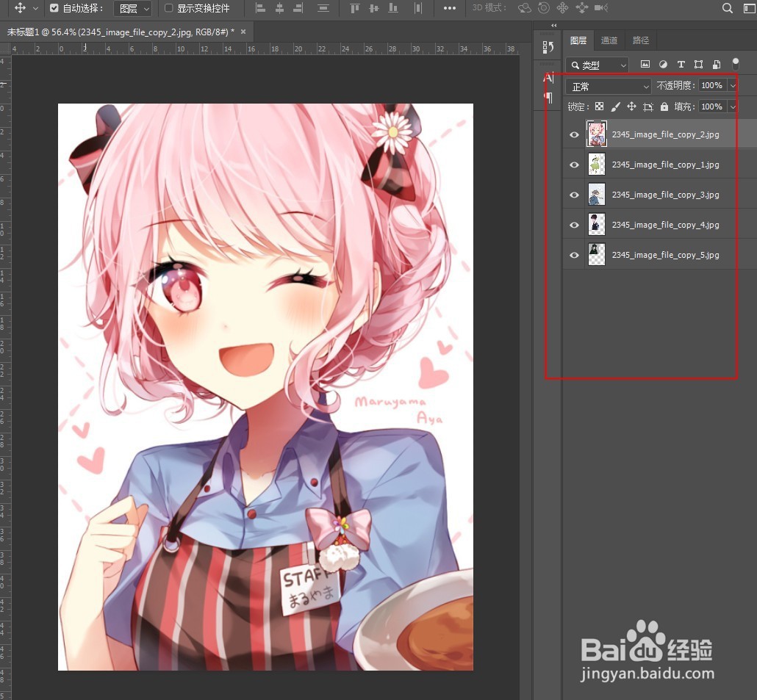This screenshot has height=700, width=757.
Task: Toggle the layer filtering on/off switch
Action: [x=735, y=63]
